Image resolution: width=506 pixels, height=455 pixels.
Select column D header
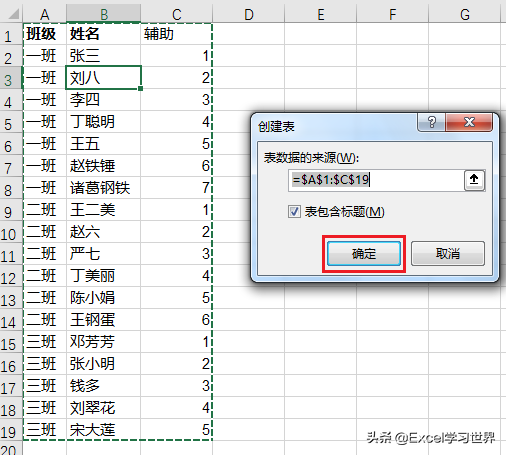[x=249, y=14]
